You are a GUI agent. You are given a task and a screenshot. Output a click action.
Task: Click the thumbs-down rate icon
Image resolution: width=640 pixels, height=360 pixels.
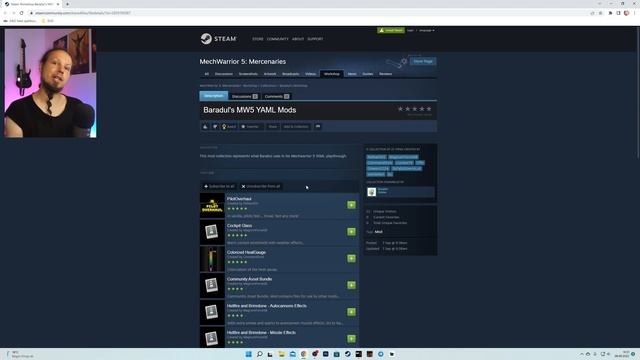click(215, 127)
